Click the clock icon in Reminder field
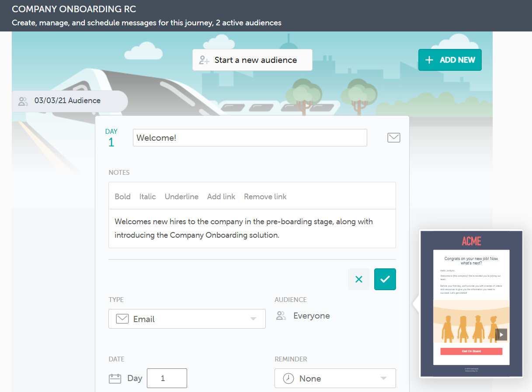 coord(289,378)
